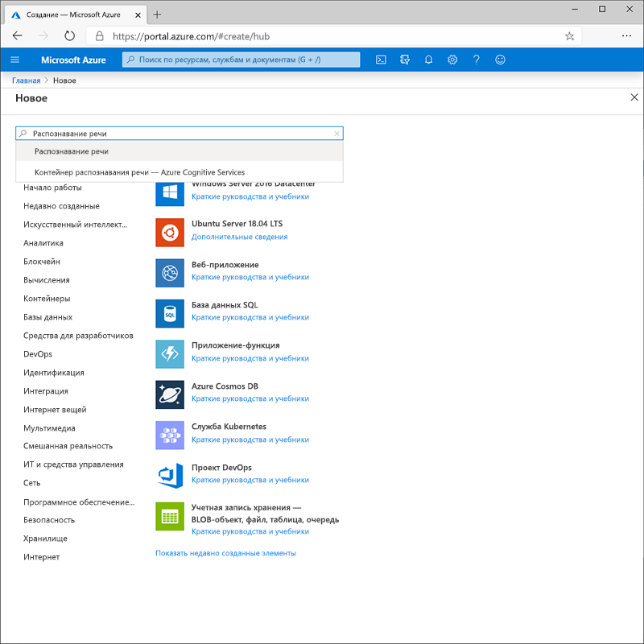Click the Windows Server Datacenter icon
644x644 pixels.
tap(170, 193)
